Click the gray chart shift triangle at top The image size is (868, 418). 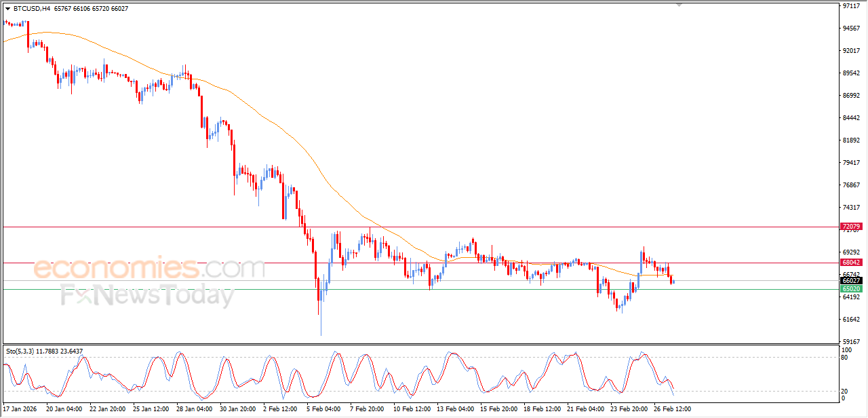coord(679,5)
